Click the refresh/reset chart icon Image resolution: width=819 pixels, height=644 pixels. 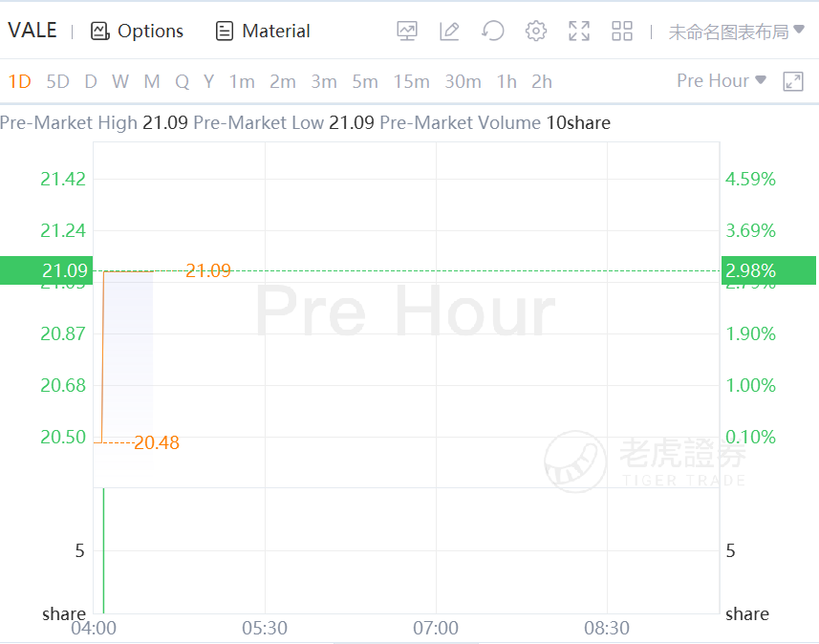[x=492, y=31]
